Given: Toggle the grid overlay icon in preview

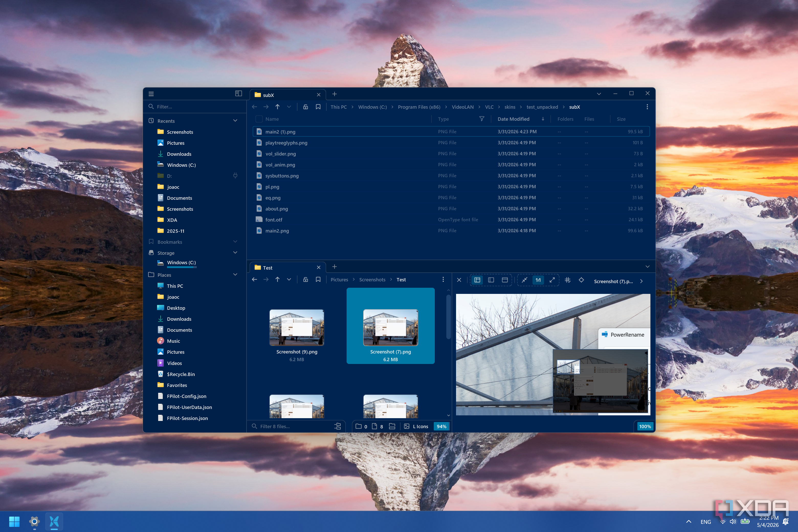Looking at the screenshot, I should pyautogui.click(x=568, y=280).
